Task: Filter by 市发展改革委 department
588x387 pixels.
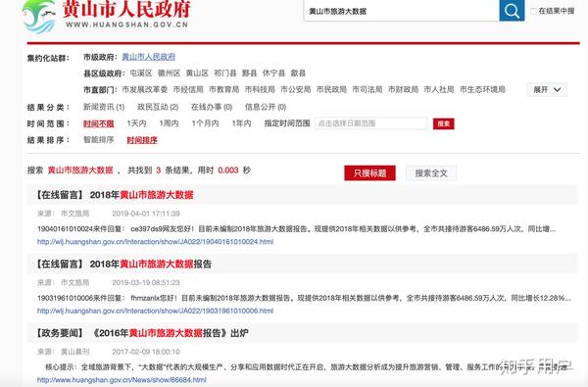Action: [145, 89]
